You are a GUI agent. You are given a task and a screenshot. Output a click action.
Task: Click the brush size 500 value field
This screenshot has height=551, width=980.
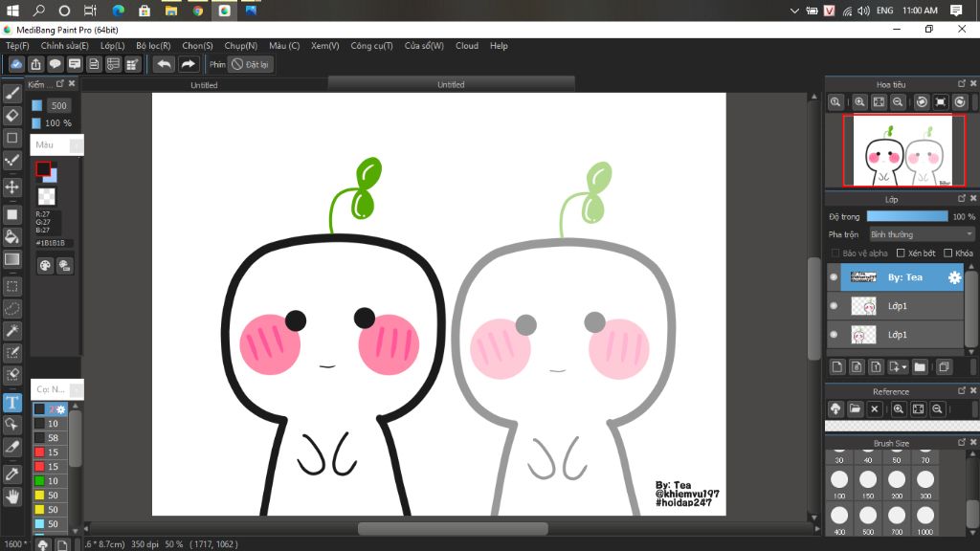[58, 105]
